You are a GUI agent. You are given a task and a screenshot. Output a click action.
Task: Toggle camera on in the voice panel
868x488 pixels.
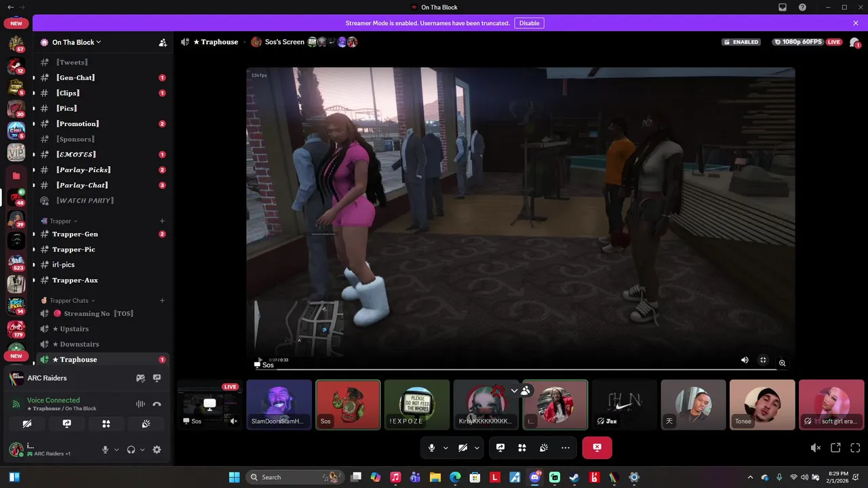(27, 424)
